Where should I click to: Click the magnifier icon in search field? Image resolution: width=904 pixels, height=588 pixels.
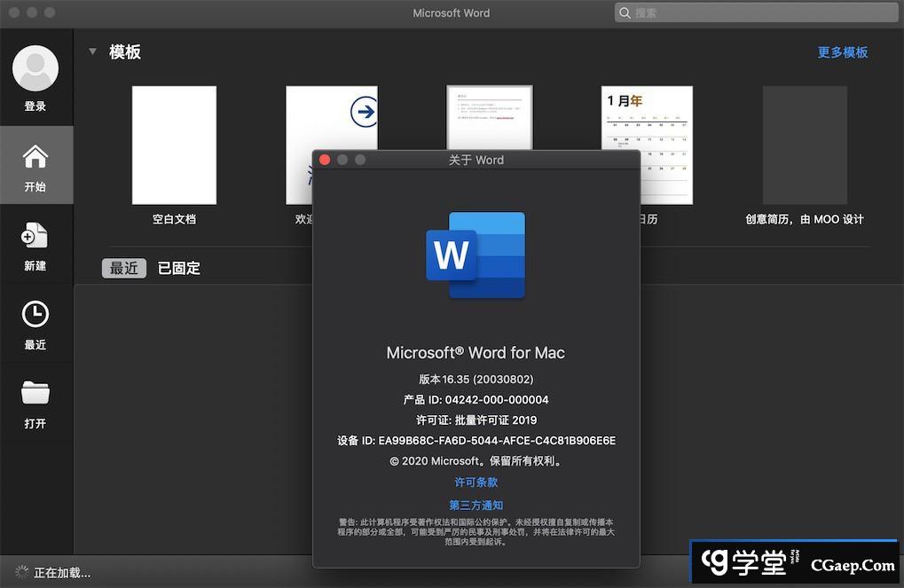click(x=625, y=12)
